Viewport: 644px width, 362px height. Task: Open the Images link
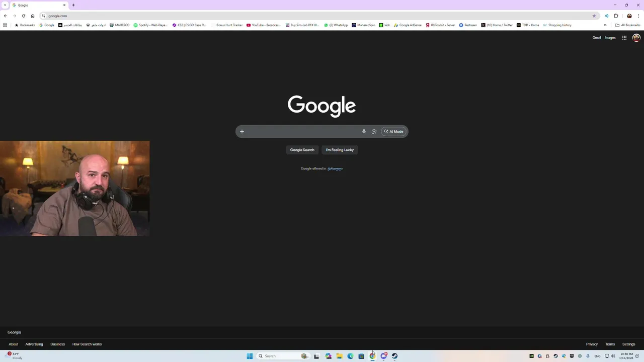tap(610, 38)
